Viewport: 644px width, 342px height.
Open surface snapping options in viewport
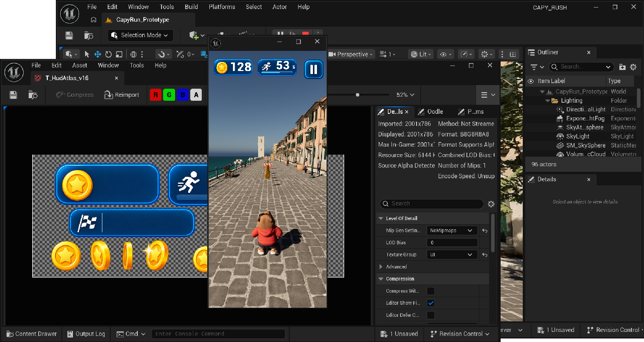[164, 54]
